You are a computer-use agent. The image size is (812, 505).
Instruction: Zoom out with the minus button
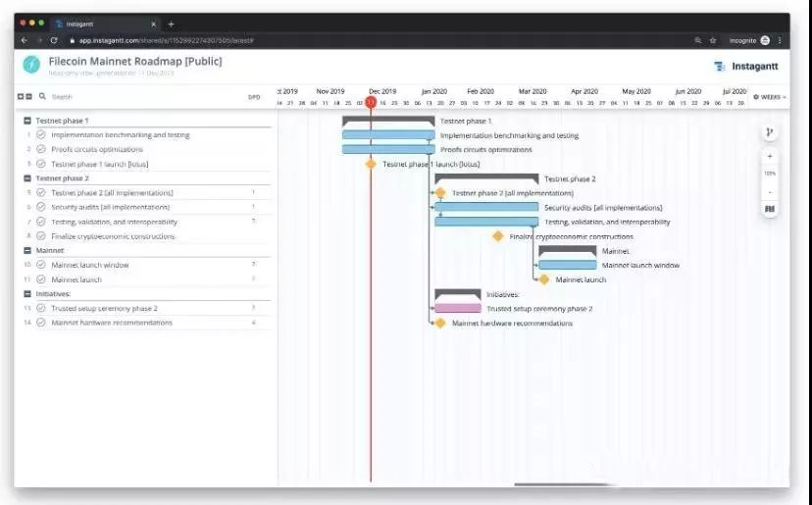[770, 192]
